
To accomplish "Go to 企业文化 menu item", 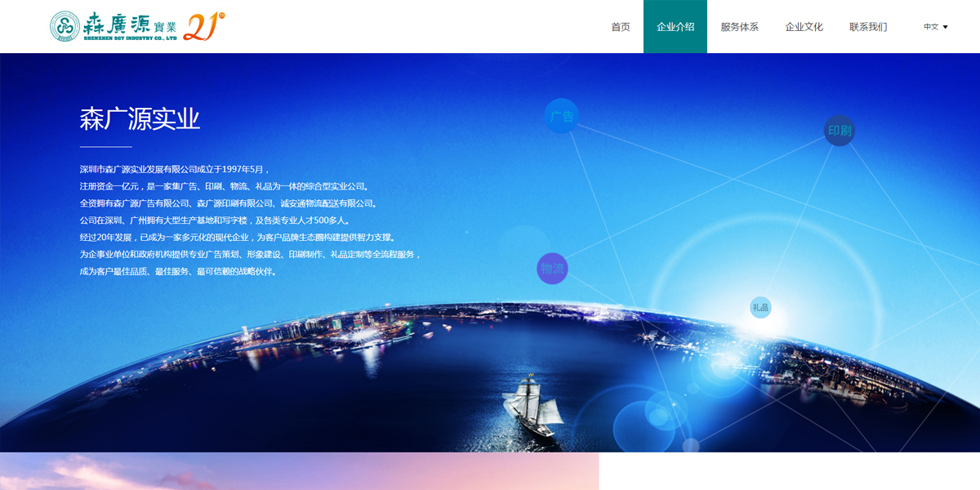I will coord(804,27).
